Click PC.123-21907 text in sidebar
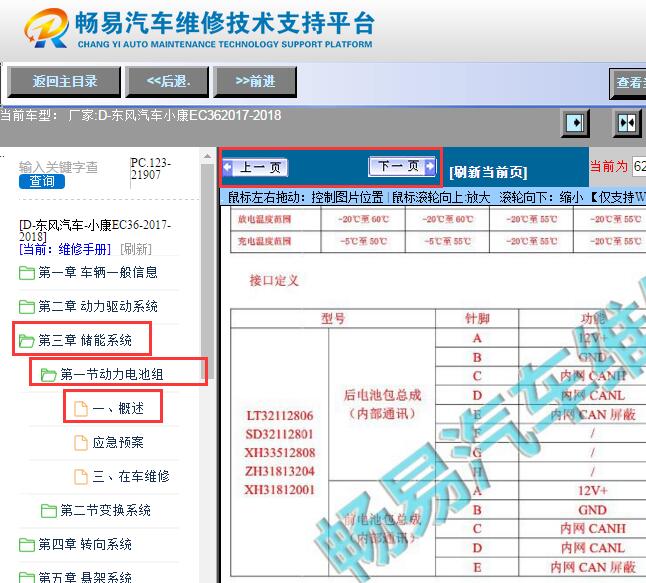 tap(150, 169)
